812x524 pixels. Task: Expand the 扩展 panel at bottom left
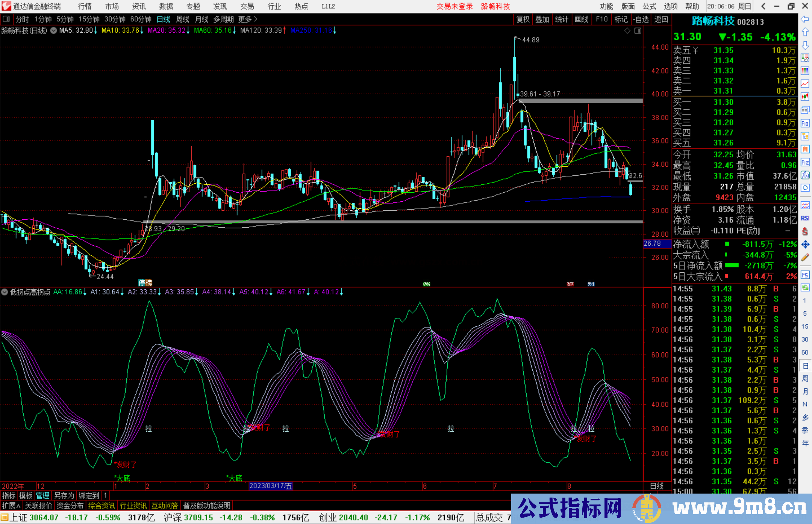point(11,506)
